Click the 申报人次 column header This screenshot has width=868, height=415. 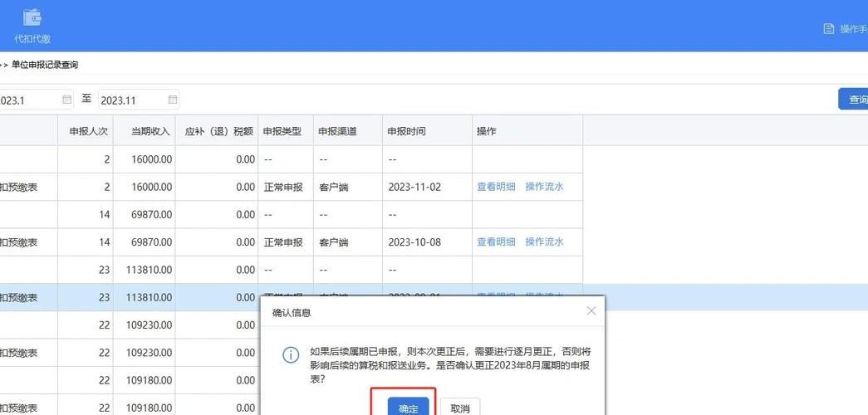point(89,131)
